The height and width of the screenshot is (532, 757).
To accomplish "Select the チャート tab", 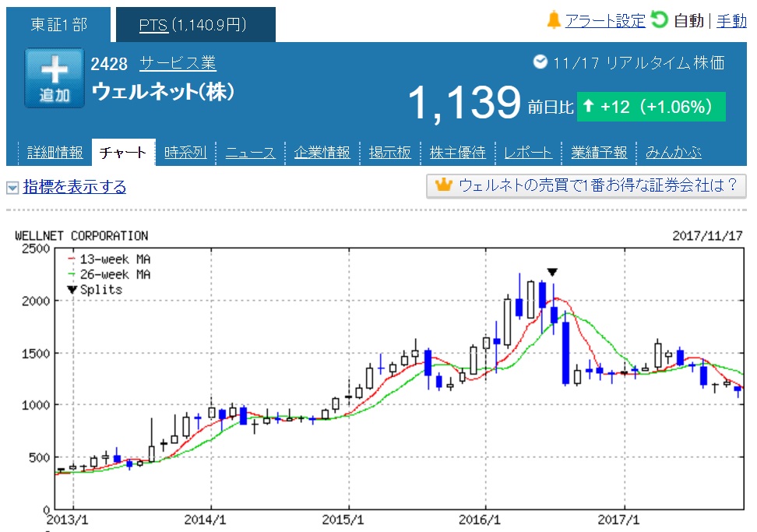I will click(x=123, y=153).
